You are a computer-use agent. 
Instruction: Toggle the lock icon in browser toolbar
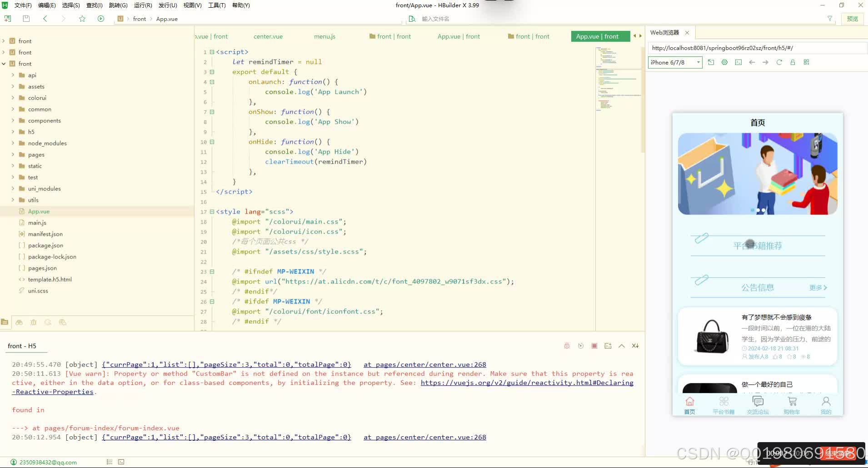[793, 62]
